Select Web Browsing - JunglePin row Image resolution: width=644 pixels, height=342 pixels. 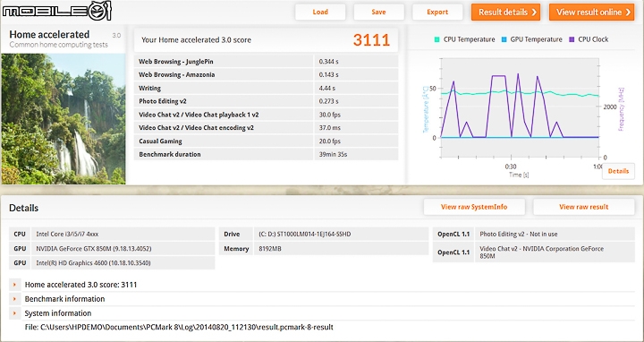click(267, 61)
